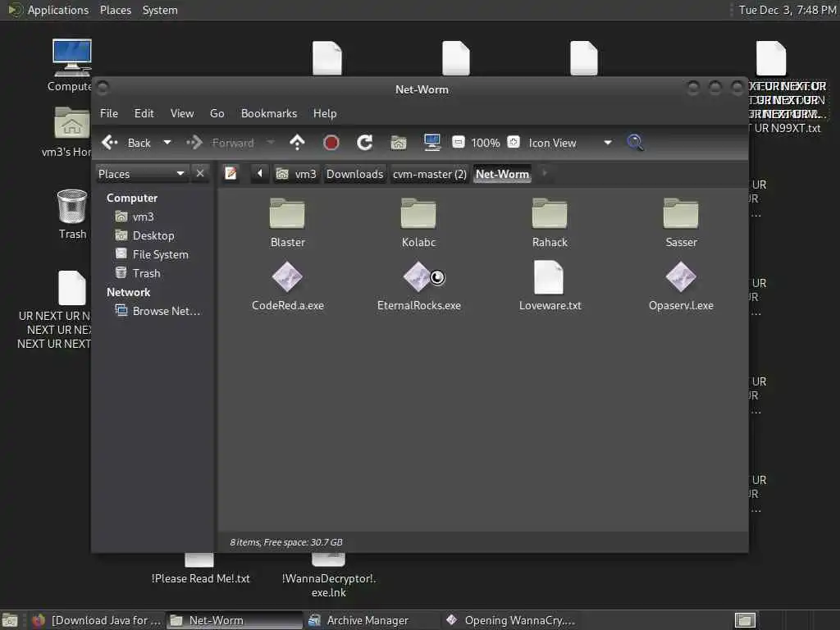Go back using the Back arrow icon
This screenshot has width=840, height=630.
[110, 143]
